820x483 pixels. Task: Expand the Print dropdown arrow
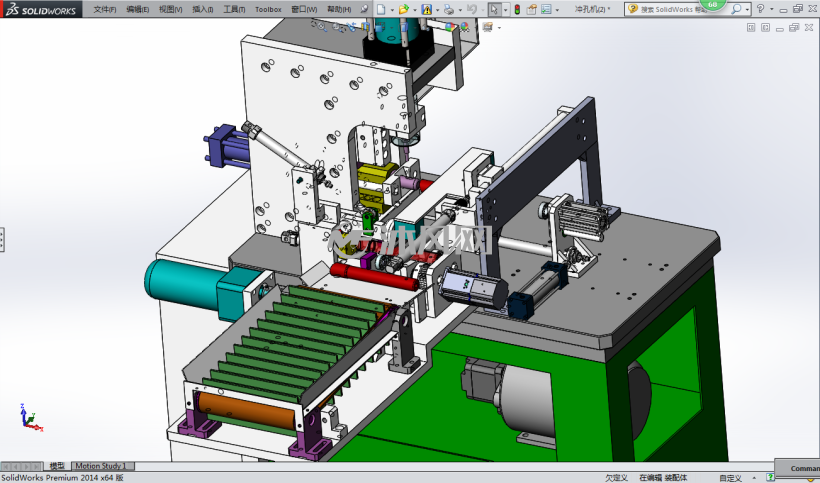[460, 9]
